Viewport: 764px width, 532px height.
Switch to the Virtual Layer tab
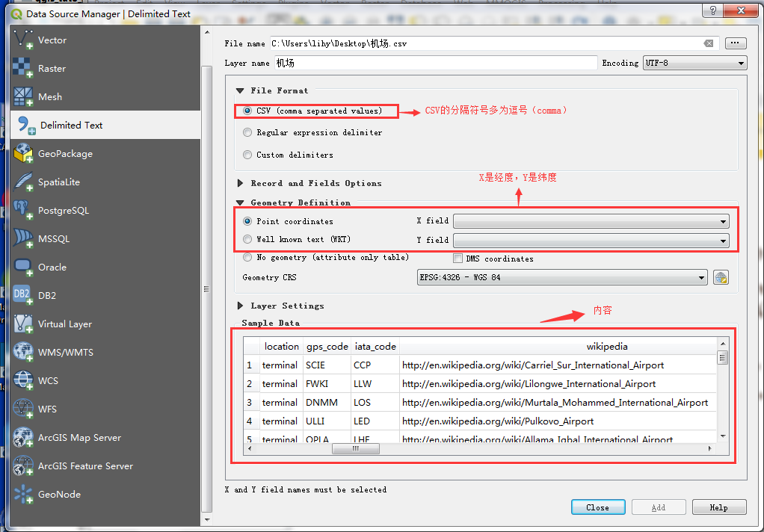tap(65, 324)
